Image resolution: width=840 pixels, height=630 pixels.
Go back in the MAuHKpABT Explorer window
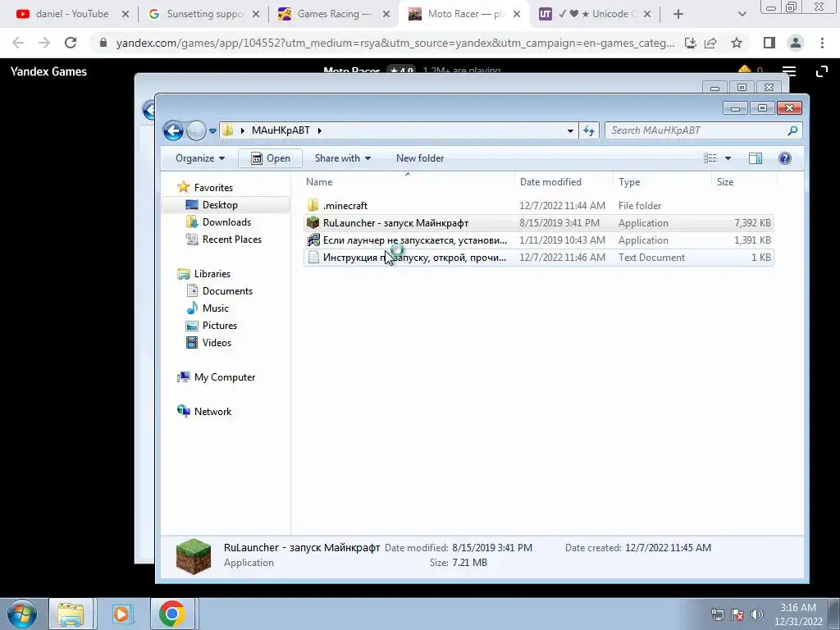pyautogui.click(x=173, y=130)
